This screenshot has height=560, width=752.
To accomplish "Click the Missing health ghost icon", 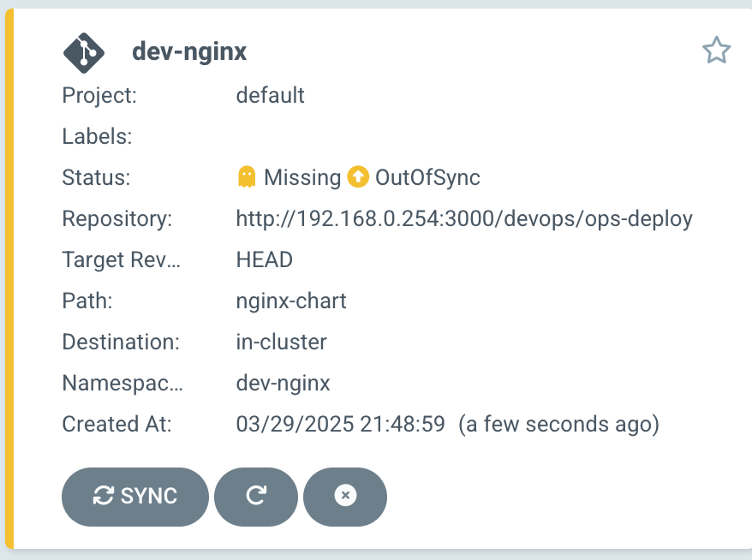I will [247, 176].
